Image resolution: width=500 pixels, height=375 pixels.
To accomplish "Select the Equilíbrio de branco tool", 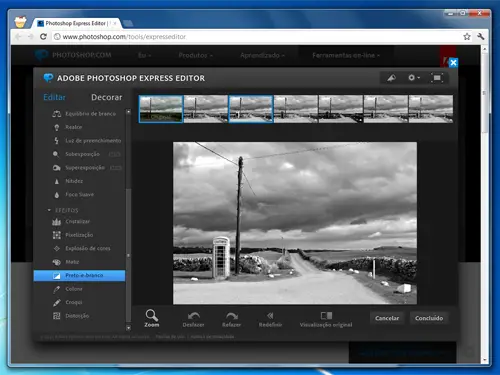I will point(84,114).
